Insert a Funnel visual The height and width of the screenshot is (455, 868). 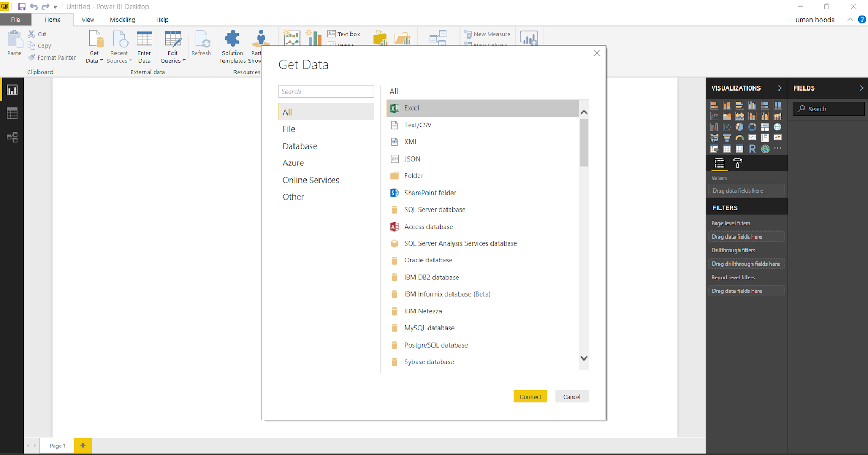727,138
